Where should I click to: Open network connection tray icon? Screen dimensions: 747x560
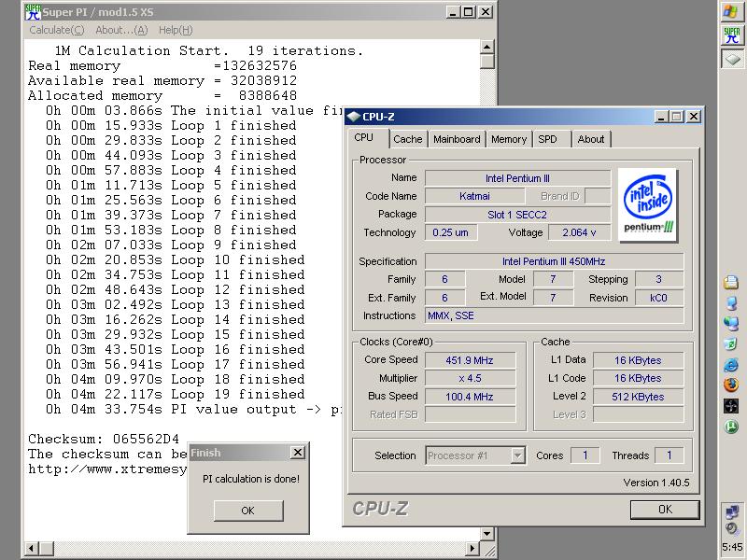tap(732, 511)
